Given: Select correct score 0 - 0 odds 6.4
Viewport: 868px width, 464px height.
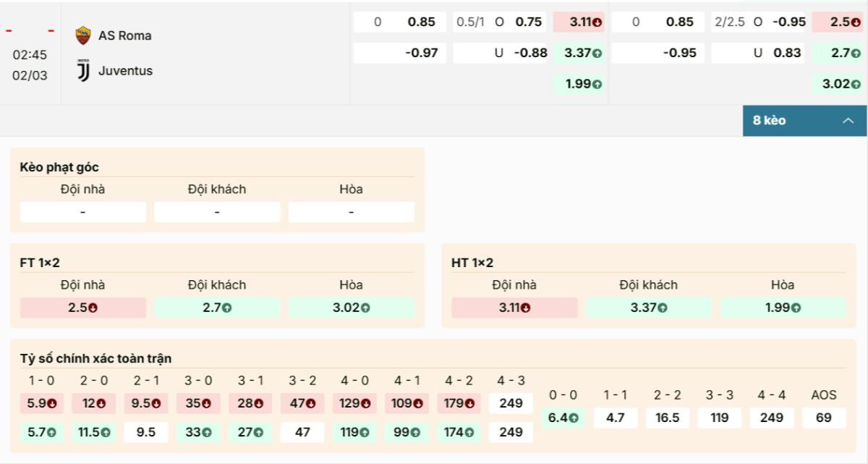Looking at the screenshot, I should coord(563,418).
